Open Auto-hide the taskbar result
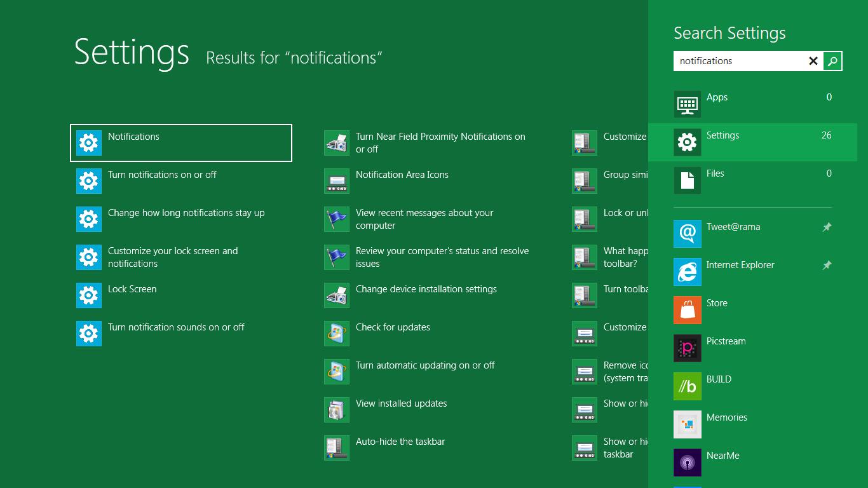The height and width of the screenshot is (488, 868). [x=429, y=448]
